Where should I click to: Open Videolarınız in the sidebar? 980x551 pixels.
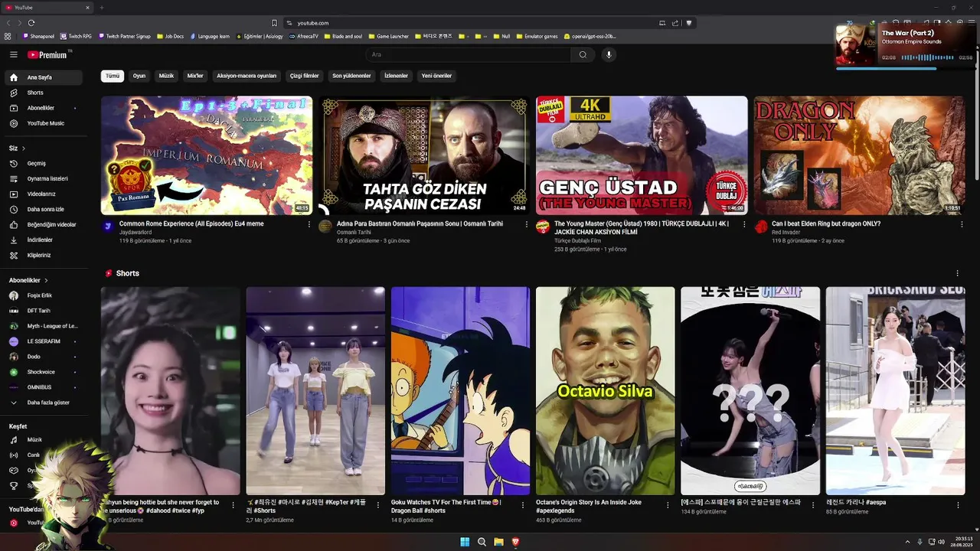coord(43,194)
